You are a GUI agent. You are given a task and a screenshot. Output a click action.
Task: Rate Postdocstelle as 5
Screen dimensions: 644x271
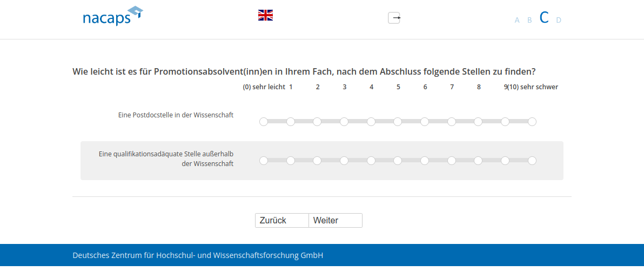tap(398, 122)
